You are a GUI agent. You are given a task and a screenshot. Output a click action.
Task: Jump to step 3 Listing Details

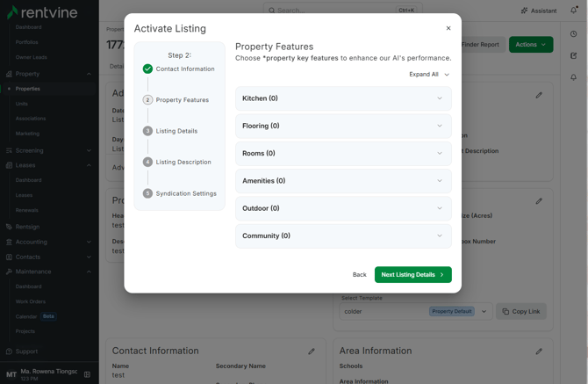pos(170,131)
